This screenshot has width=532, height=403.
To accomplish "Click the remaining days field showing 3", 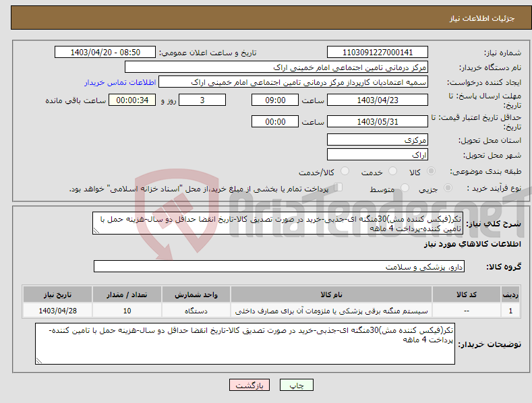I will tap(202, 100).
